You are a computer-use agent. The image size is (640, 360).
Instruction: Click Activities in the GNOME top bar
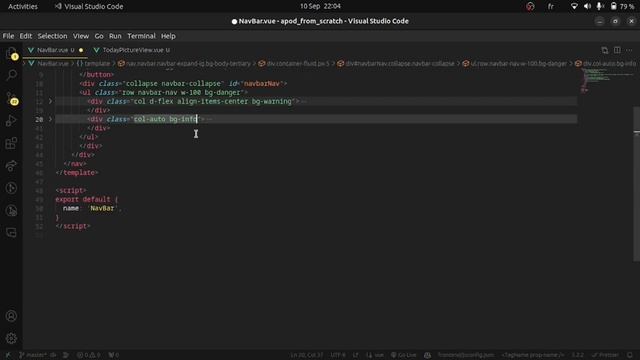(23, 6)
